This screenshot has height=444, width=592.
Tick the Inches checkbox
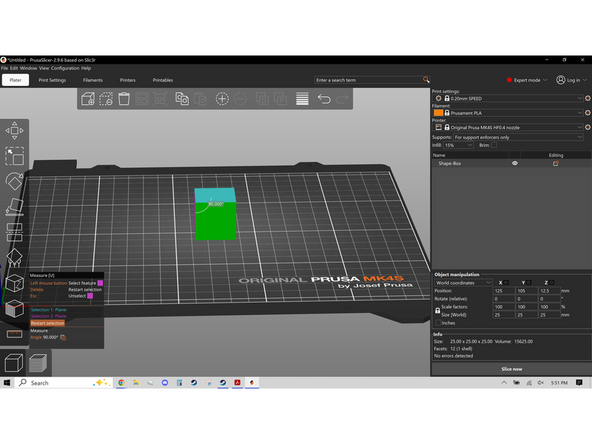[x=438, y=323]
